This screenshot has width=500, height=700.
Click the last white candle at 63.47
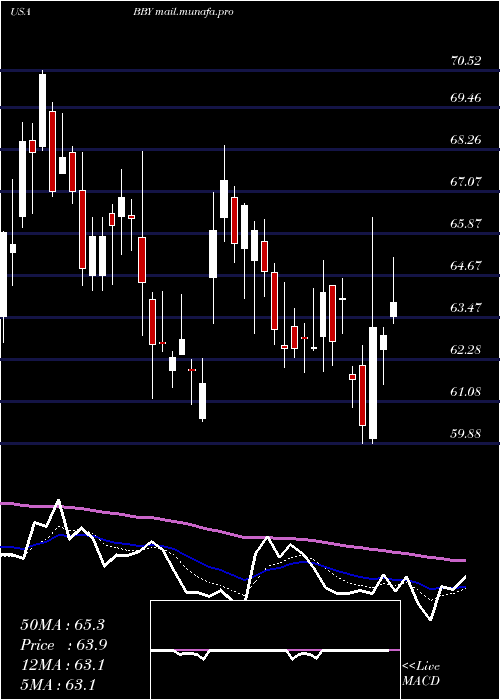pos(393,309)
